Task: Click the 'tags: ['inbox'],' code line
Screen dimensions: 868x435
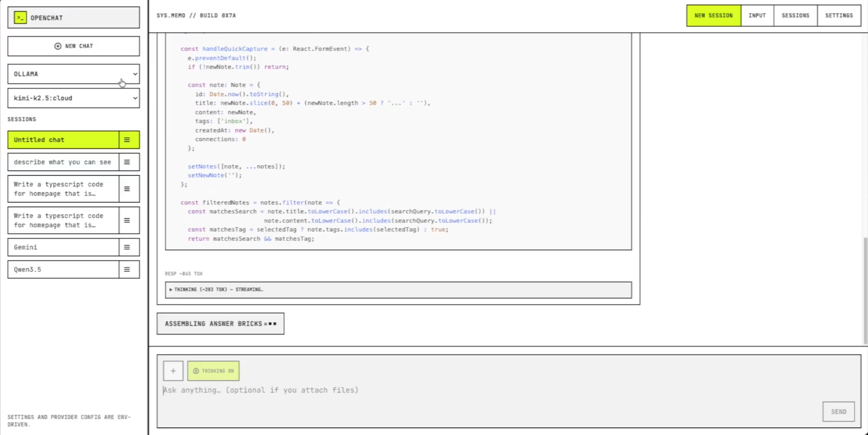Action: [x=224, y=121]
